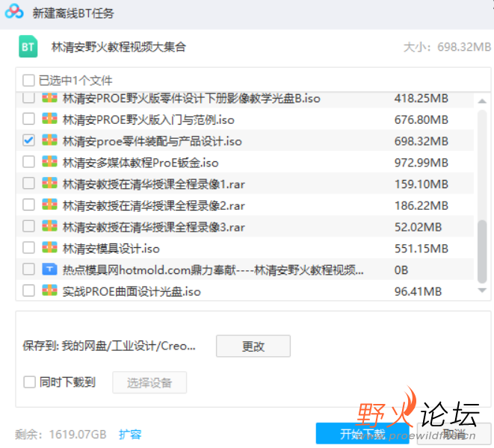Check the box for 林清安多媒体教程ProE钣金.iso
The width and height of the screenshot is (494, 448).
(x=28, y=162)
